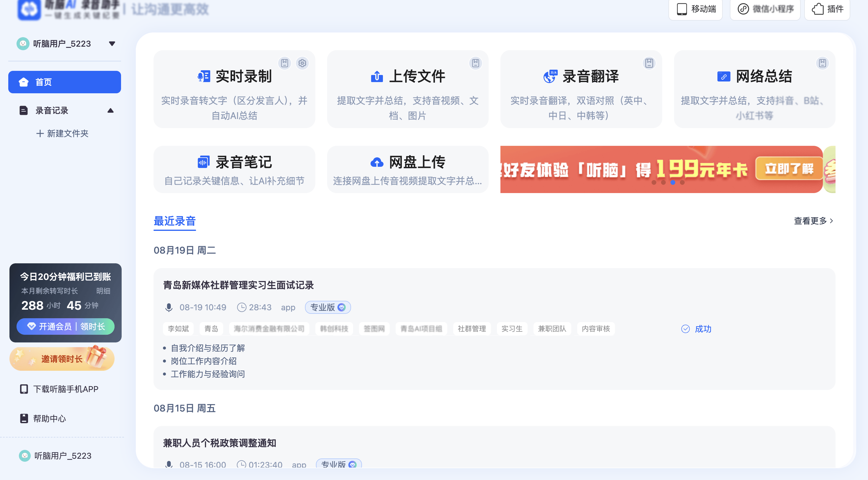Image resolution: width=868 pixels, height=480 pixels.
Task: Select the third banner carousel dot
Action: click(x=673, y=182)
